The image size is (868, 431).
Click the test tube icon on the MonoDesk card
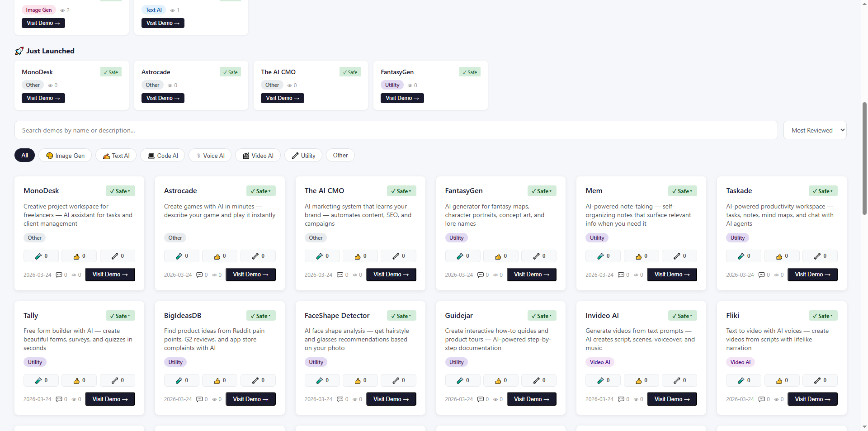click(x=38, y=256)
